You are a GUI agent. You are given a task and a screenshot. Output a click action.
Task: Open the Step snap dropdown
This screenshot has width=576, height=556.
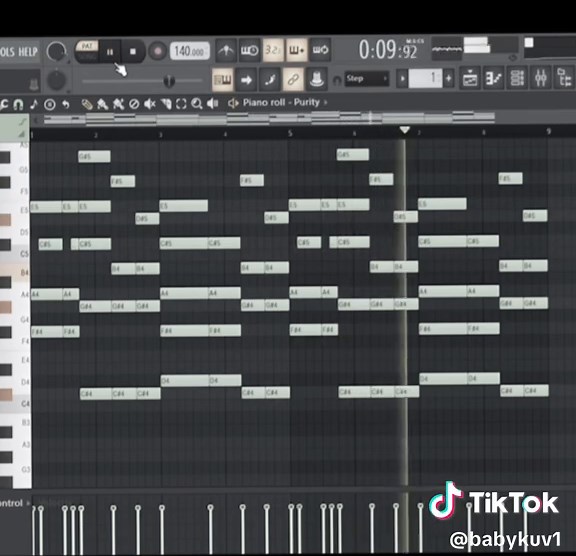367,79
